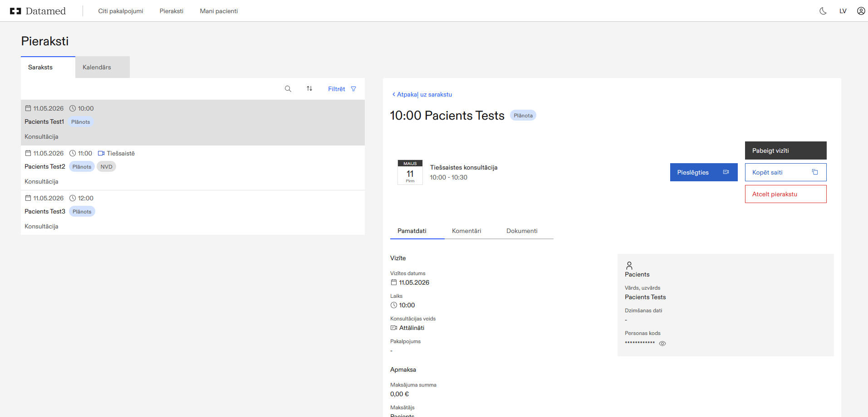This screenshot has width=868, height=417.
Task: Click the Pieslēgties button
Action: coord(704,172)
